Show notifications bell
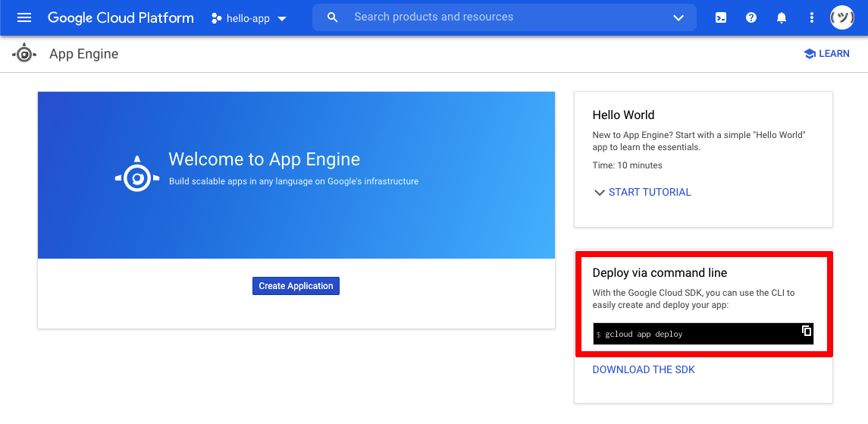The height and width of the screenshot is (424, 868). 782,17
